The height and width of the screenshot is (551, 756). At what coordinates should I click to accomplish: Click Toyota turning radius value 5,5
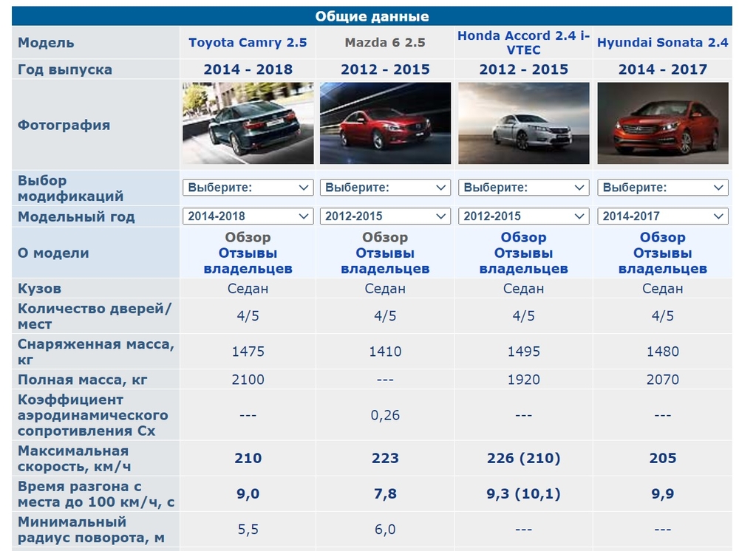coord(248,530)
